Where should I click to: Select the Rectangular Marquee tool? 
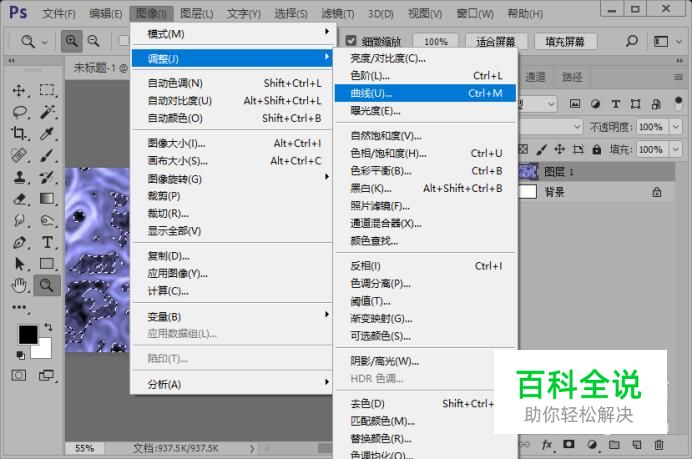pyautogui.click(x=47, y=90)
